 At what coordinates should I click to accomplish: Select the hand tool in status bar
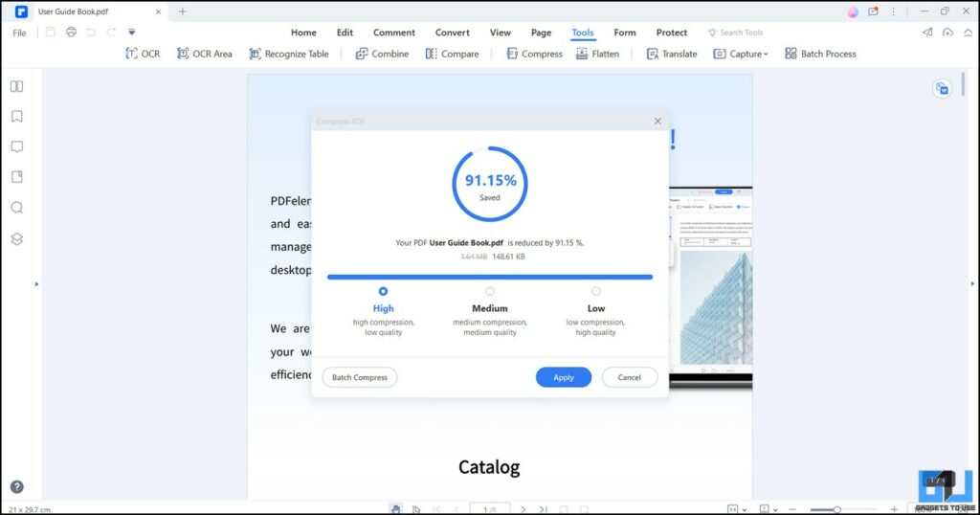tap(395, 509)
